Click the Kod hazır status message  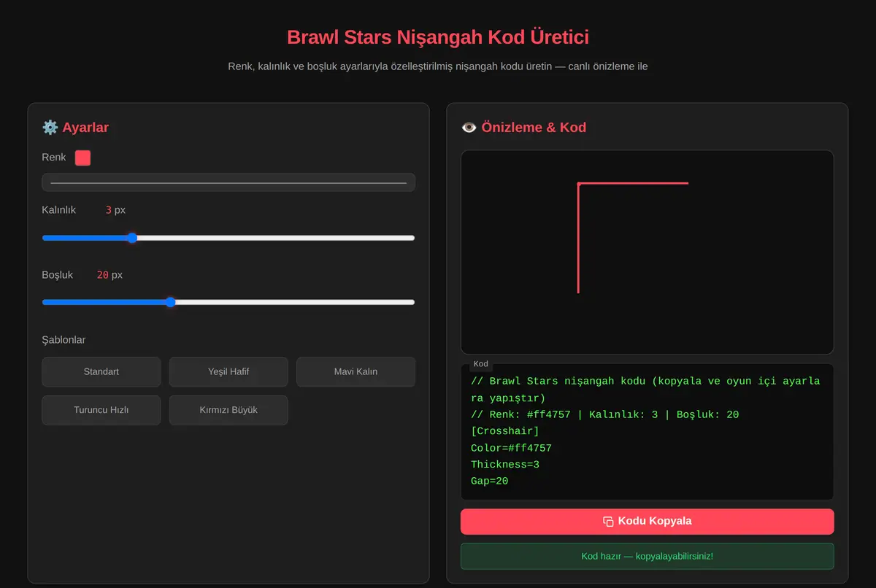647,556
